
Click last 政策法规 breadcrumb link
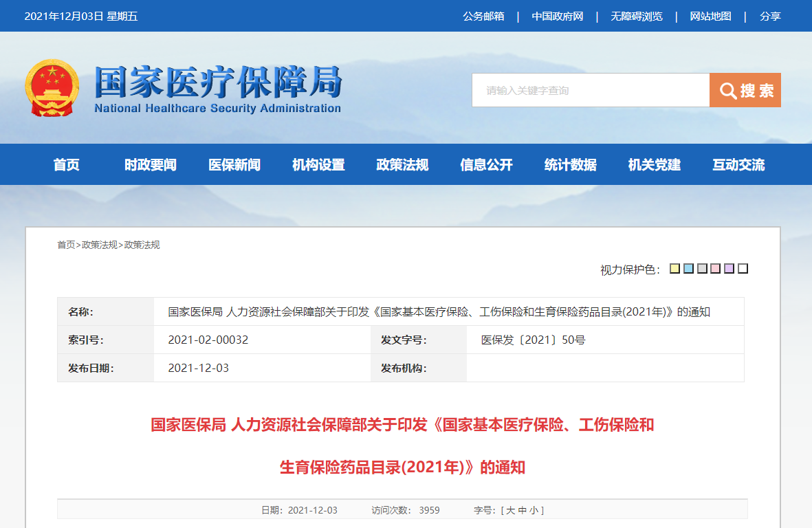[142, 245]
